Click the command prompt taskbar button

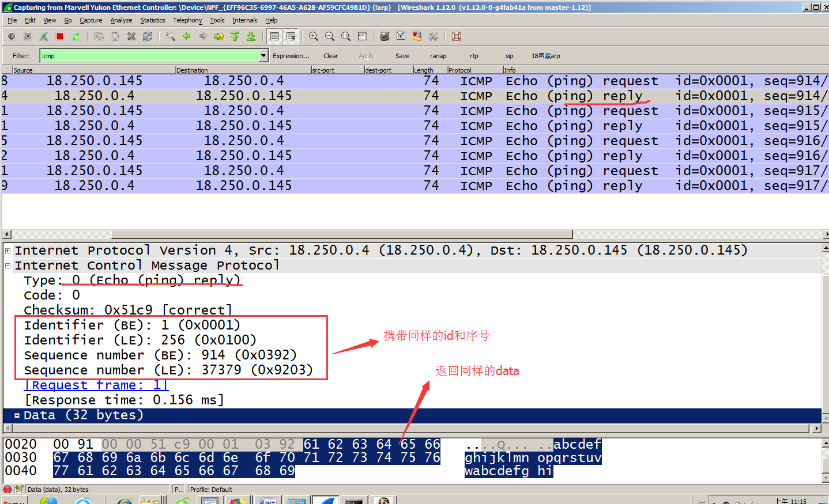354,501
